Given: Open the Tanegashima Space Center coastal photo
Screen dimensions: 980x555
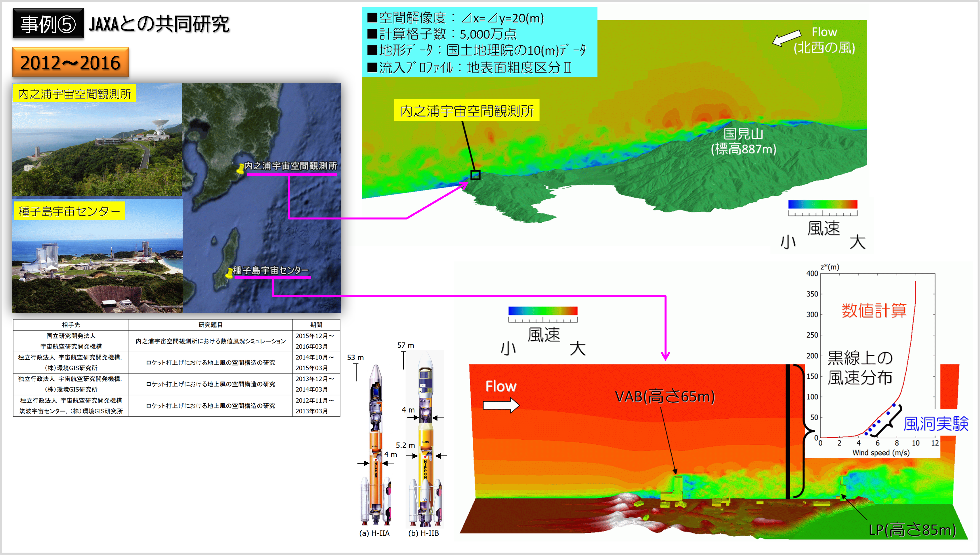Looking at the screenshot, I should [x=97, y=256].
